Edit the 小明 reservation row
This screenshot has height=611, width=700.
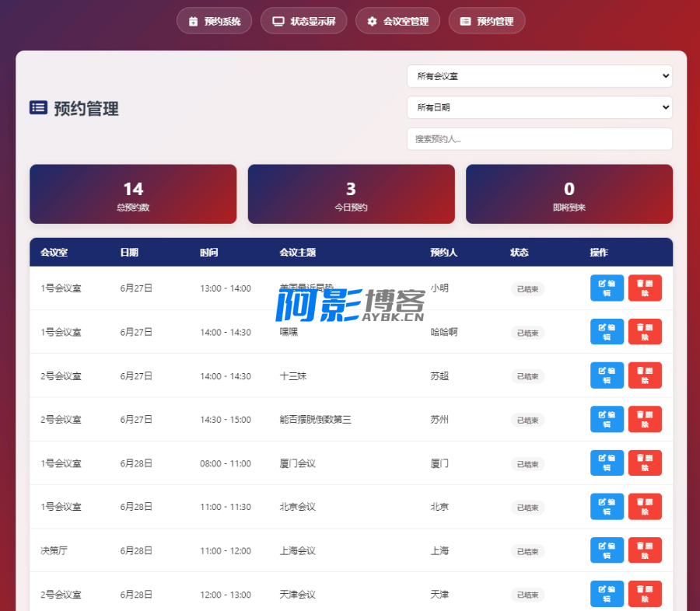[x=607, y=288]
